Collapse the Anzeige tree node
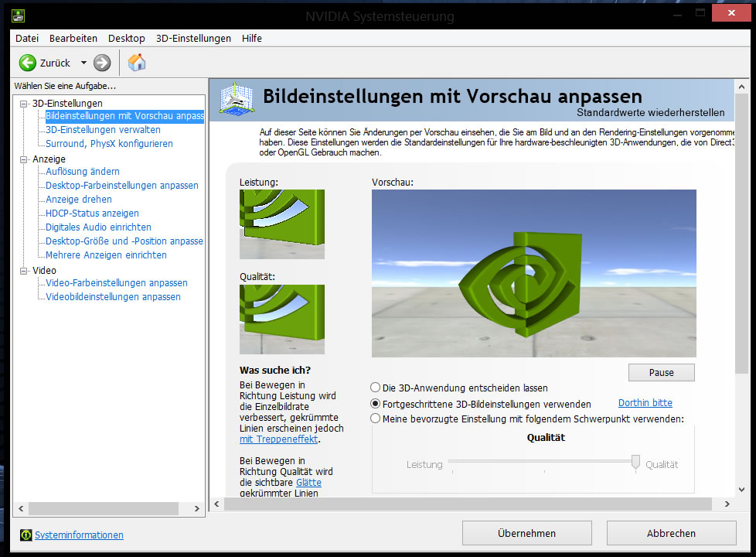This screenshot has width=756, height=557. [23, 159]
